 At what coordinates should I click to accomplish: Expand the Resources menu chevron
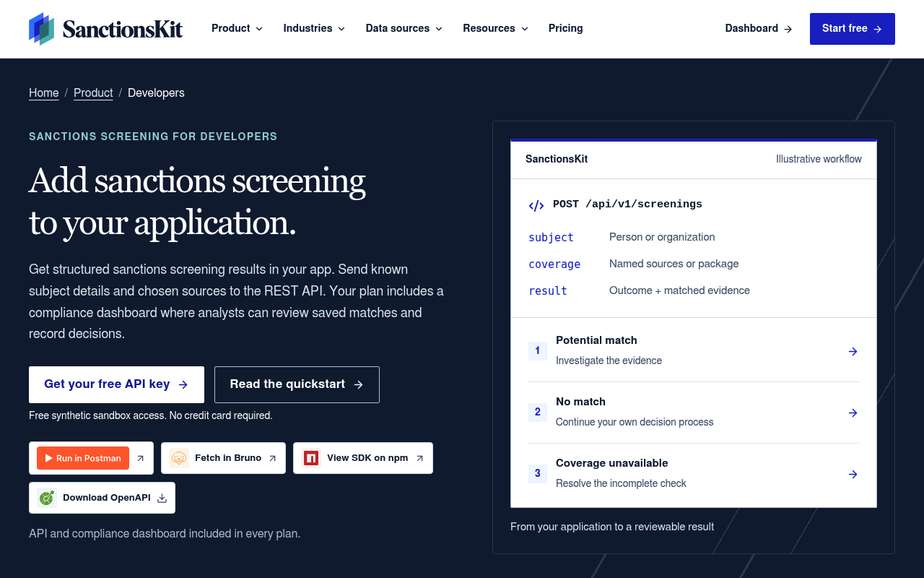click(525, 29)
